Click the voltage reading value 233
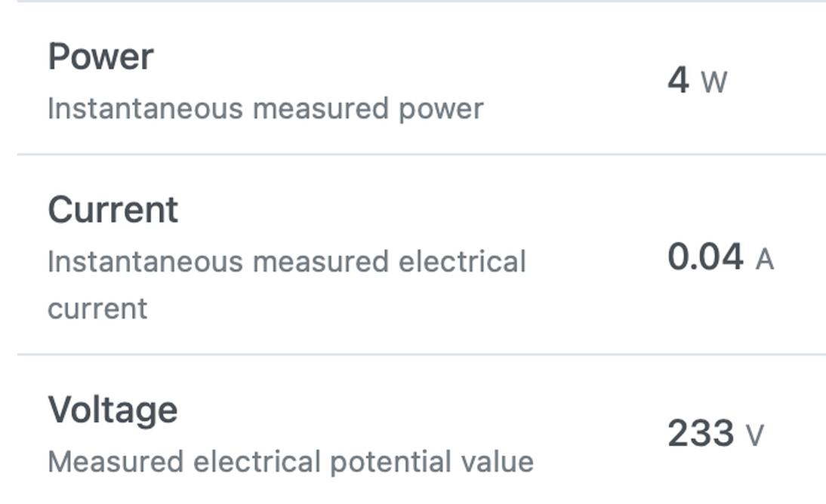 pyautogui.click(x=701, y=433)
